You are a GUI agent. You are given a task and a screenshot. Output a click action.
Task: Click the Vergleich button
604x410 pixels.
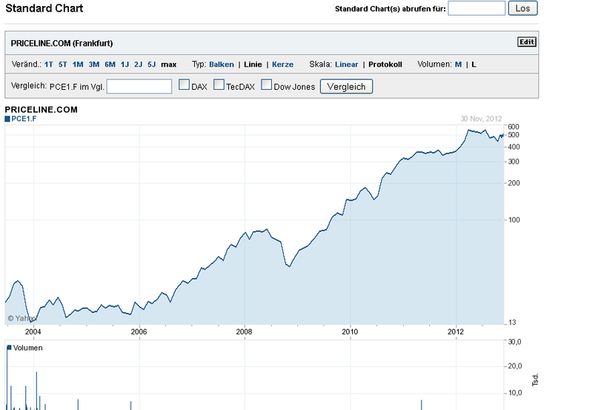pos(346,86)
